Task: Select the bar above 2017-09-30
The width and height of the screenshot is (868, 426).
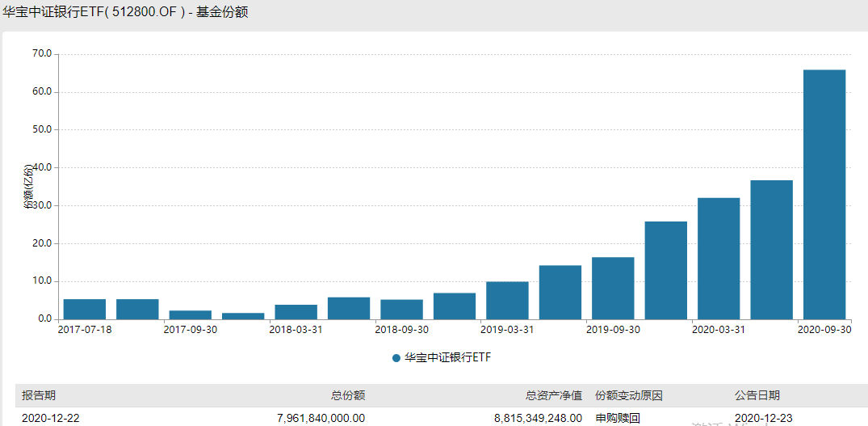Action: 190,315
